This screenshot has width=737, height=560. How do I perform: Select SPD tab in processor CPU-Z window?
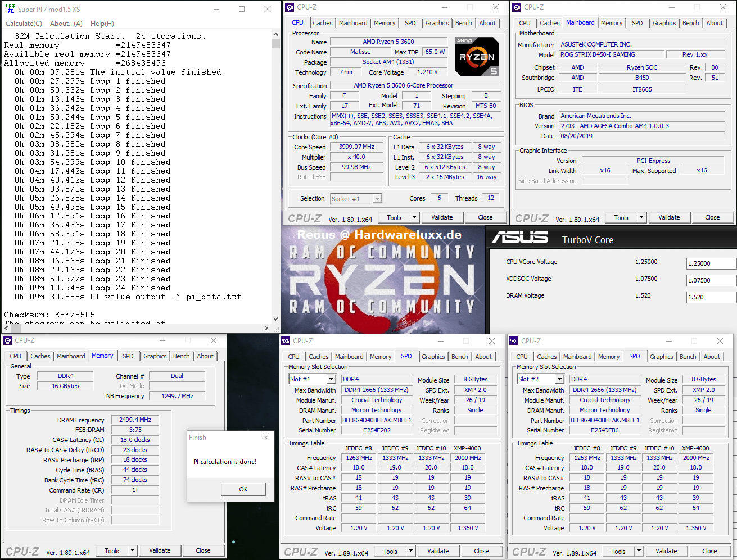point(410,23)
